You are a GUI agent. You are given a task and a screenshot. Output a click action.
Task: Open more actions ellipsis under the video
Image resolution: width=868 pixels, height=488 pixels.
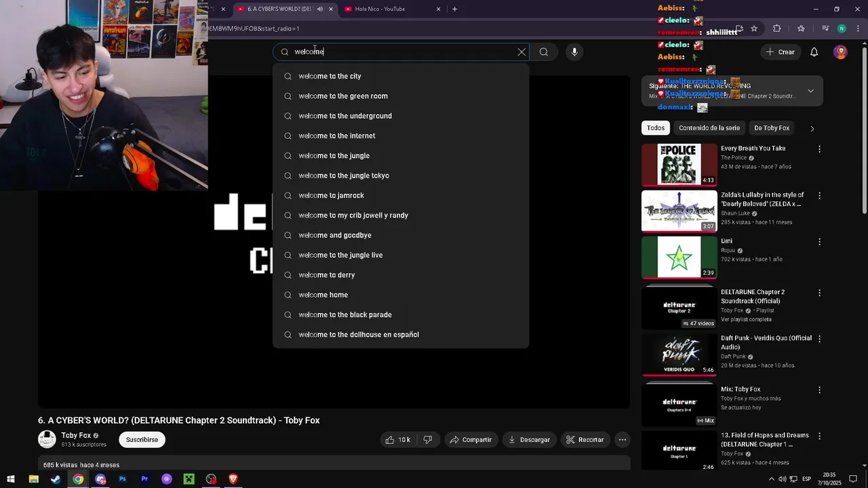[x=623, y=440]
